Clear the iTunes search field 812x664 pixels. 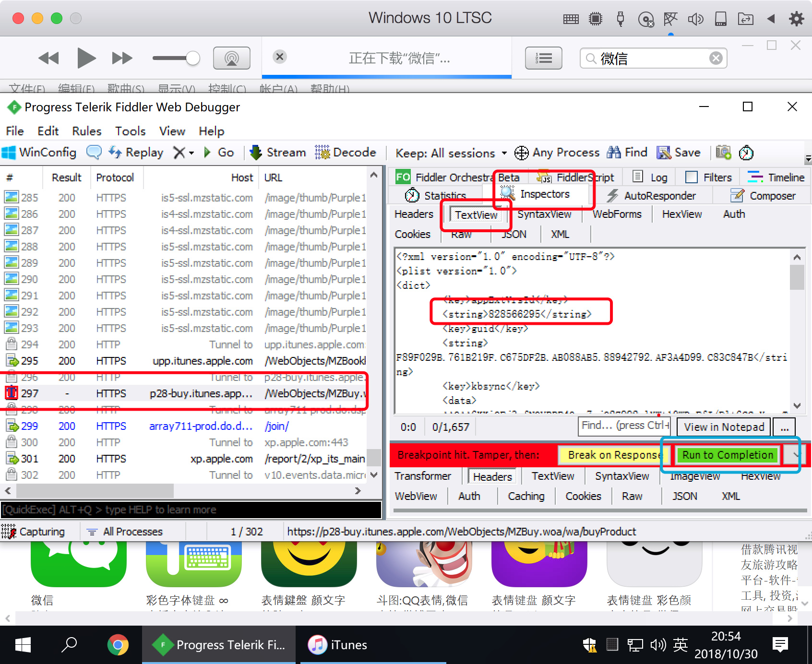click(716, 59)
